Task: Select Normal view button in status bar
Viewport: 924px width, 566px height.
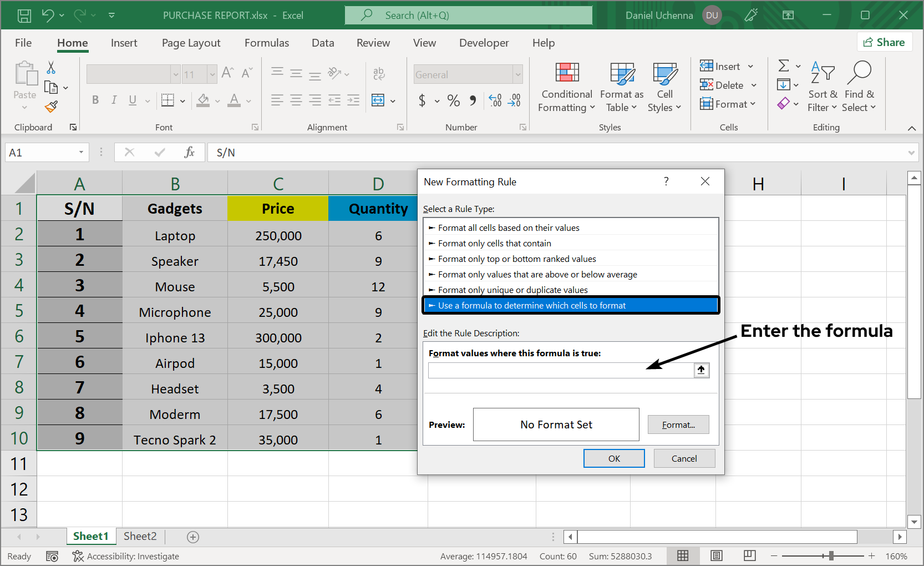Action: tap(683, 555)
